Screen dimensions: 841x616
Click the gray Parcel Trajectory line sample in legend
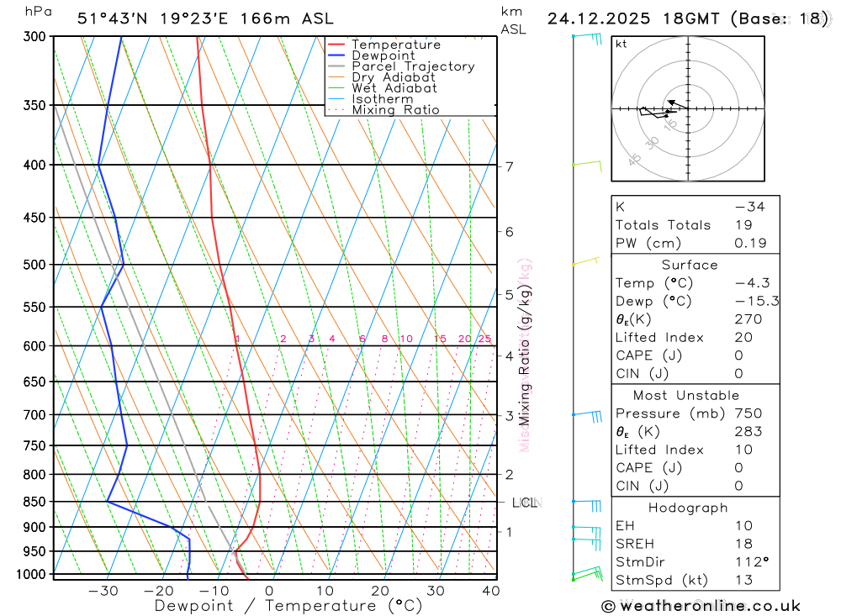point(336,66)
